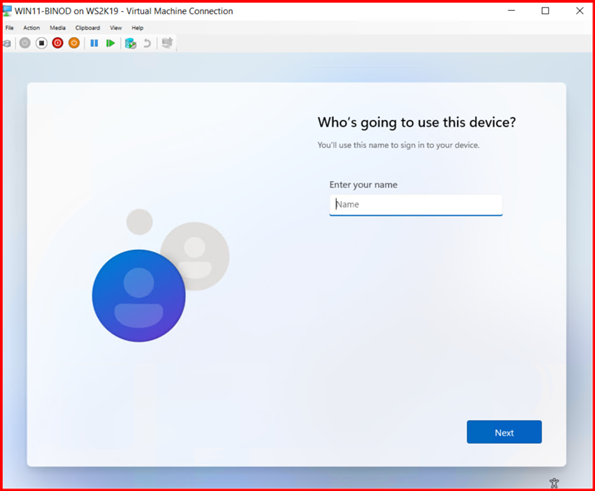The width and height of the screenshot is (595, 491).
Task: Maximize the Virtual Machine Connection window
Action: (545, 11)
